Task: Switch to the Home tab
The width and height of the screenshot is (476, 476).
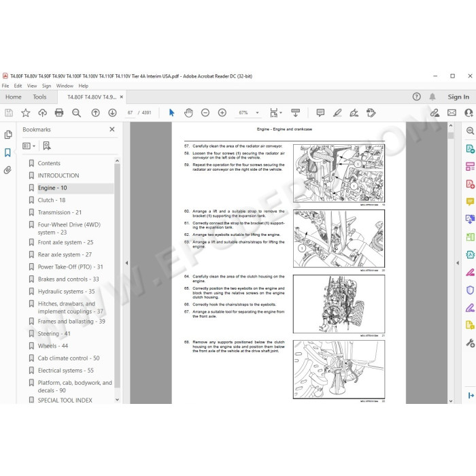Action: point(14,97)
